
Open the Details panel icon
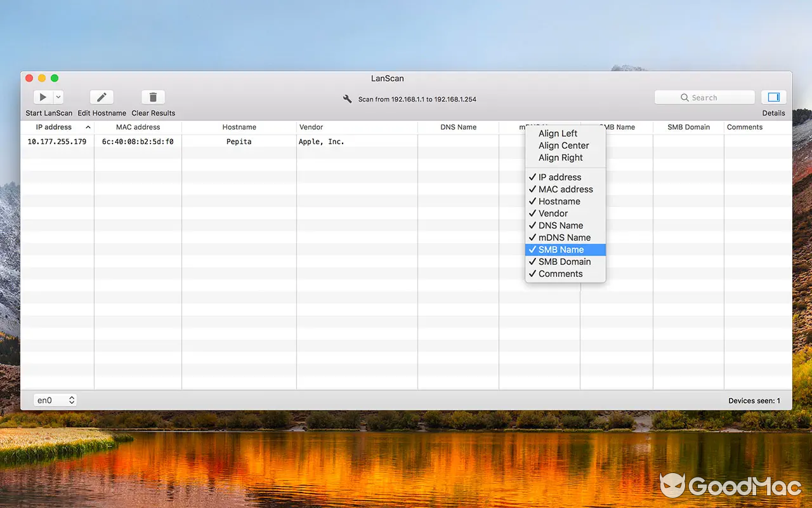pyautogui.click(x=773, y=97)
